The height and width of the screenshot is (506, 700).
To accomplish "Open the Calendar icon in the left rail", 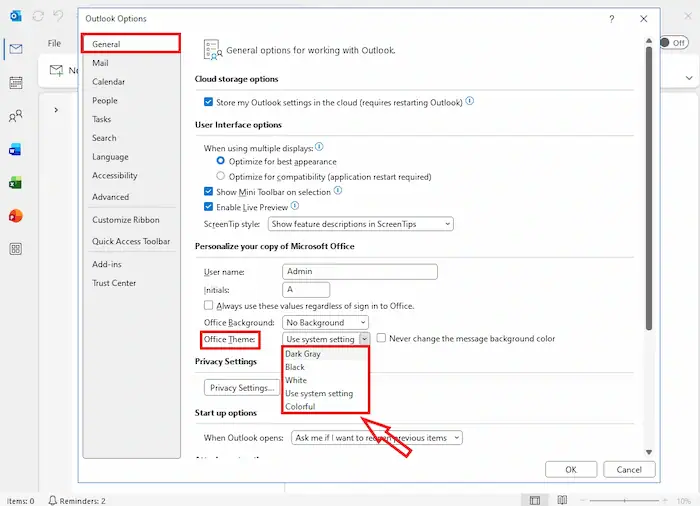I will [x=16, y=83].
